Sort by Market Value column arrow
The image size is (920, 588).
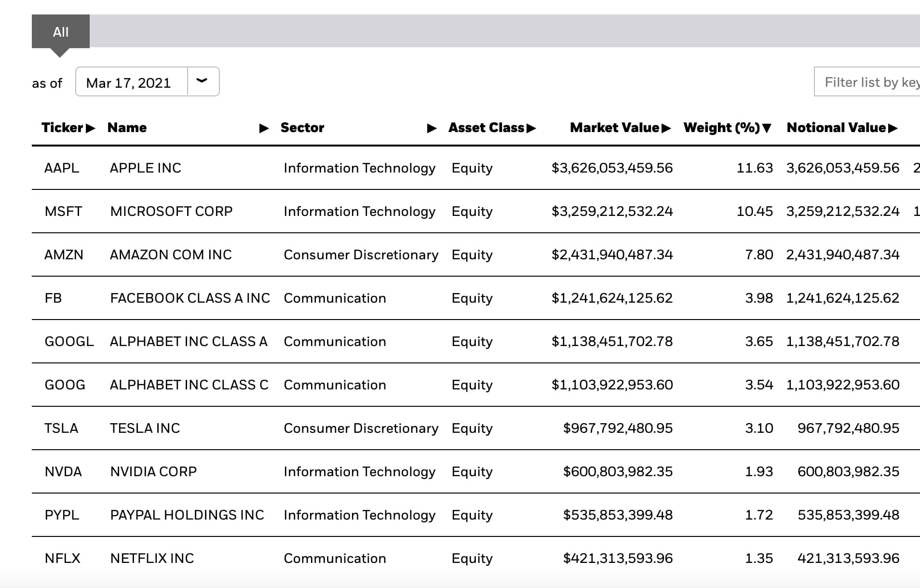[666, 128]
